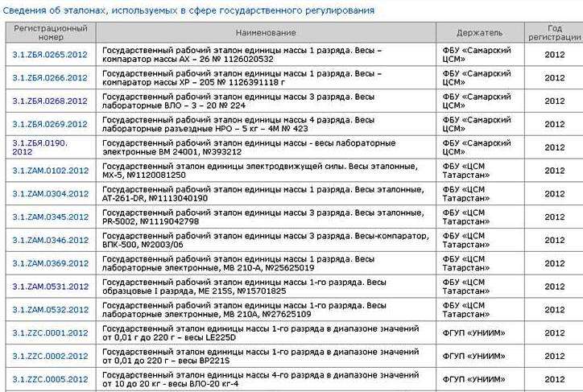Image resolution: width=583 pixels, height=392 pixels.
Task: Click the Наименование column header
Action: 266,32
